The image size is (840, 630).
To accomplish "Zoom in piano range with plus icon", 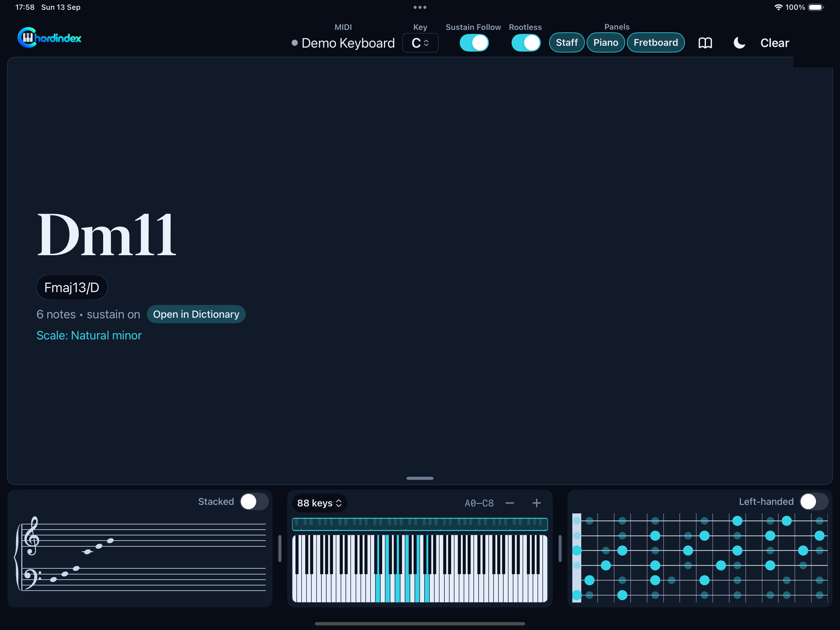I will coord(536,503).
